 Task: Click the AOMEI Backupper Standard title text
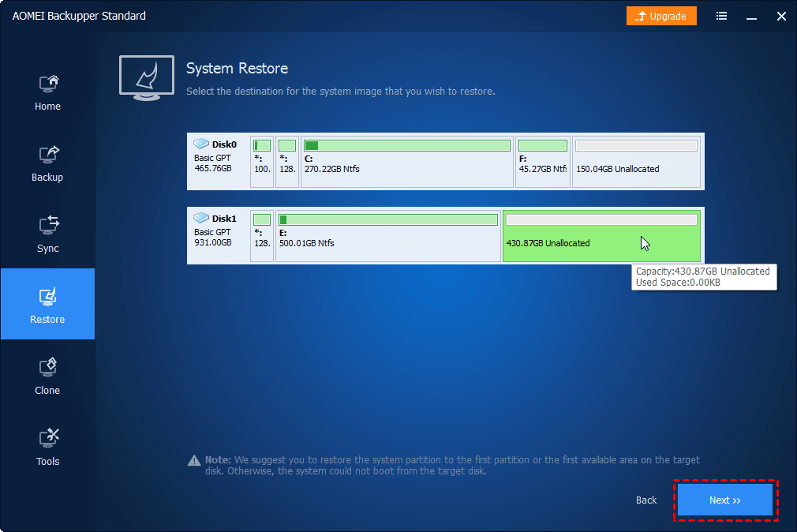pos(79,16)
